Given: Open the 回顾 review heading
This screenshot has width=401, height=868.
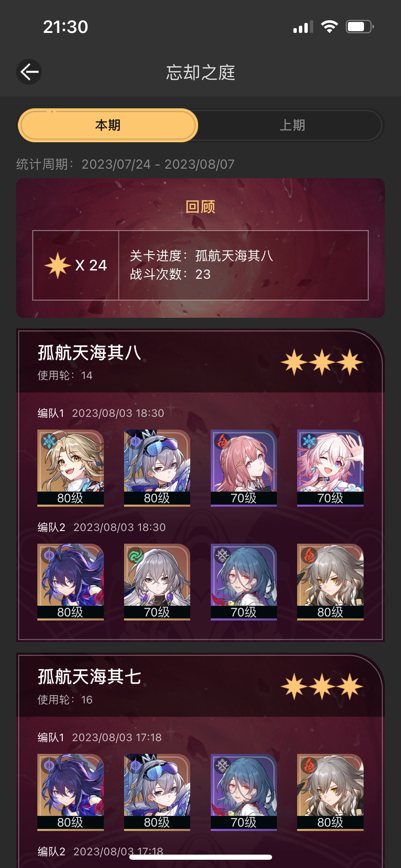Looking at the screenshot, I should pos(200,207).
